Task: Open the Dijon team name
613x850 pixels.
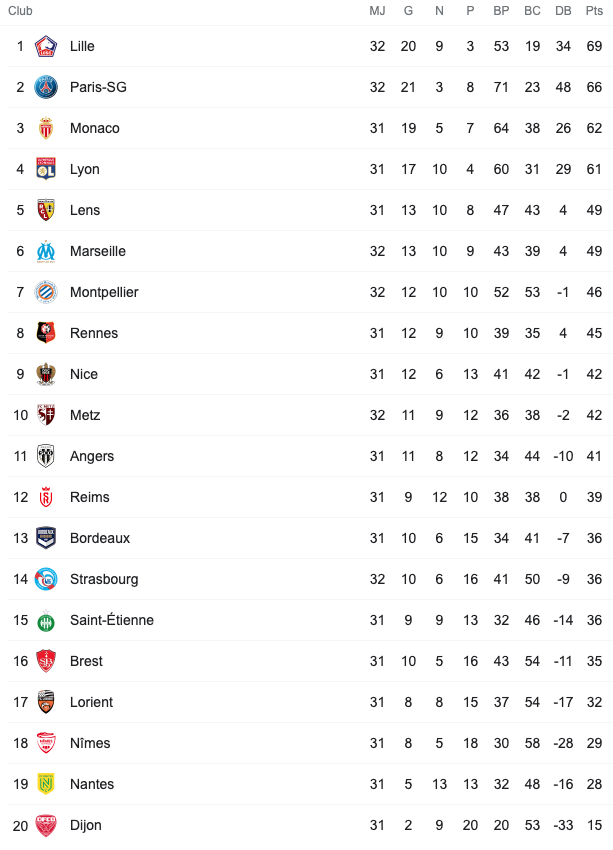Action: [86, 826]
